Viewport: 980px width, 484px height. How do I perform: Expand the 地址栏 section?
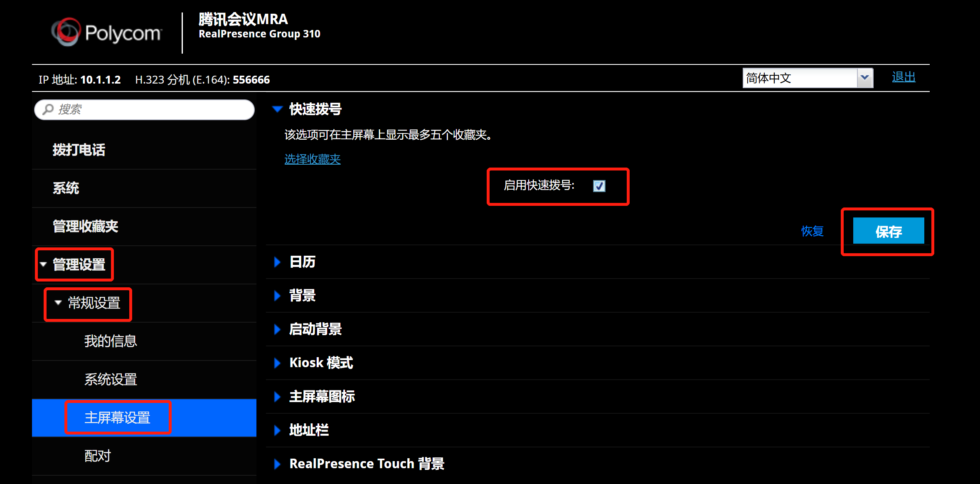(308, 430)
